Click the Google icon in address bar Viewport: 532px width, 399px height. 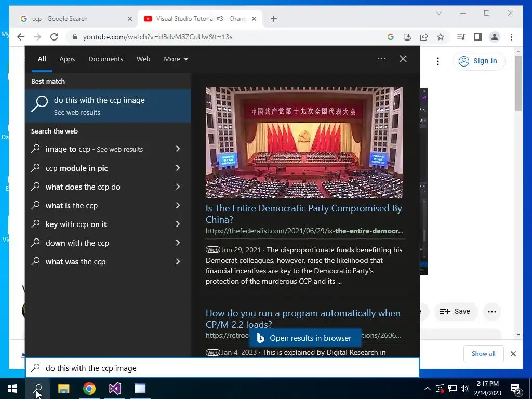pyautogui.click(x=391, y=37)
